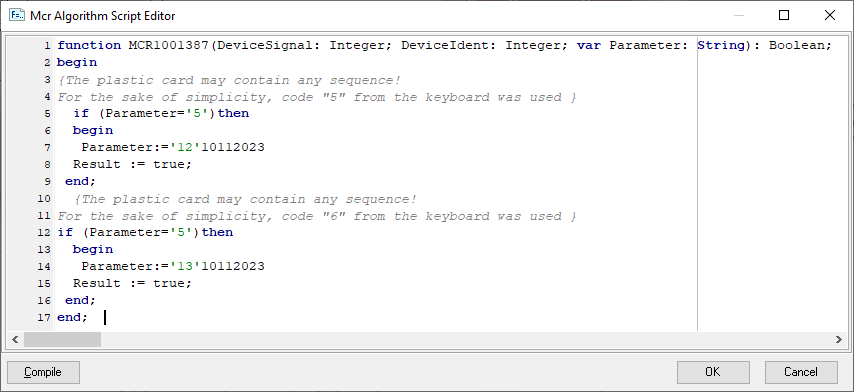The image size is (854, 392).
Task: Click the horizontal scrollbar left arrow
Action: pos(15,340)
